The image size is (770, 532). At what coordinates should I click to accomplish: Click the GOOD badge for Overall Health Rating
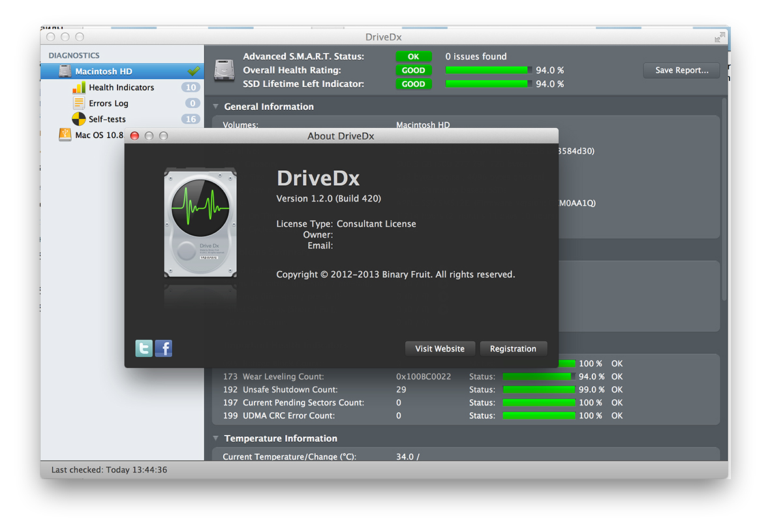pos(414,70)
